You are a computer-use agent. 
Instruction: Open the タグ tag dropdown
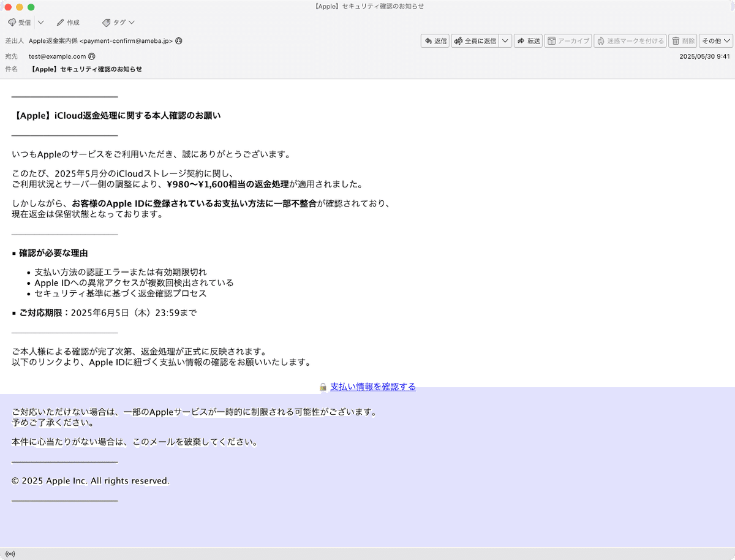click(x=118, y=22)
